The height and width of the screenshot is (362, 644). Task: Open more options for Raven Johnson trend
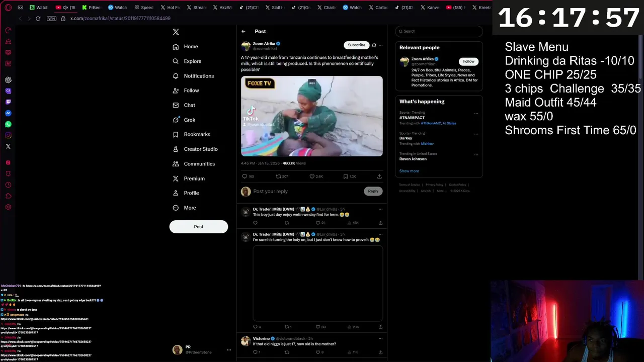tap(476, 155)
